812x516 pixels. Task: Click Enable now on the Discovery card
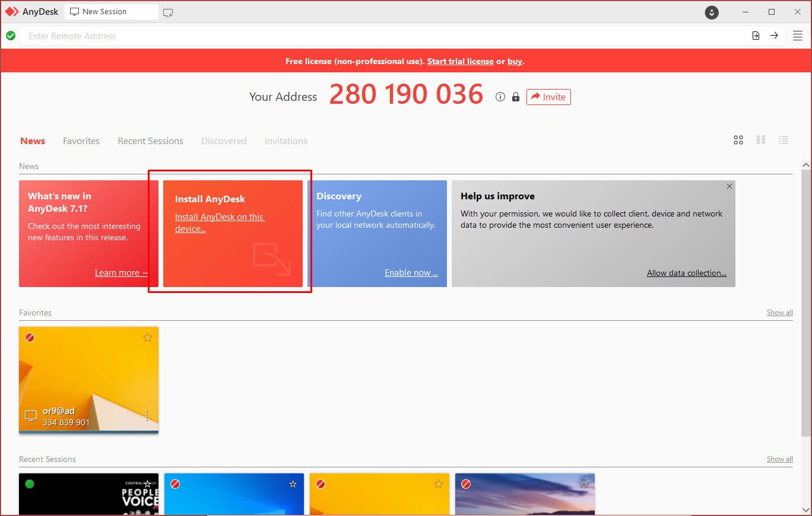click(x=411, y=273)
